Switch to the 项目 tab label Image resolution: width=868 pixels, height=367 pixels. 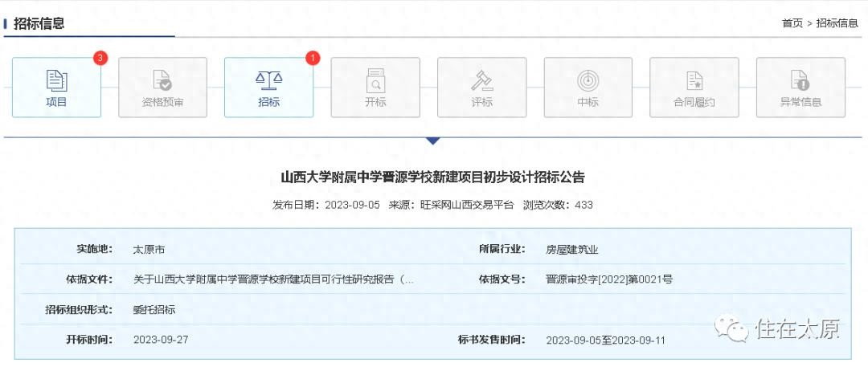56,102
